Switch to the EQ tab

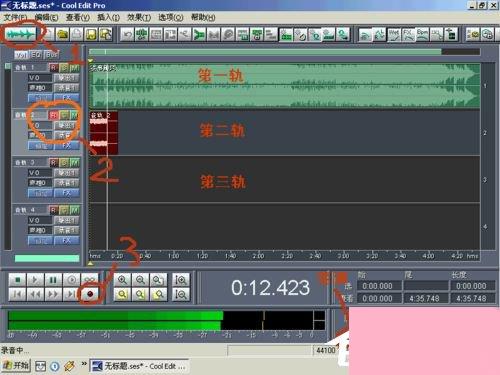(x=36, y=54)
